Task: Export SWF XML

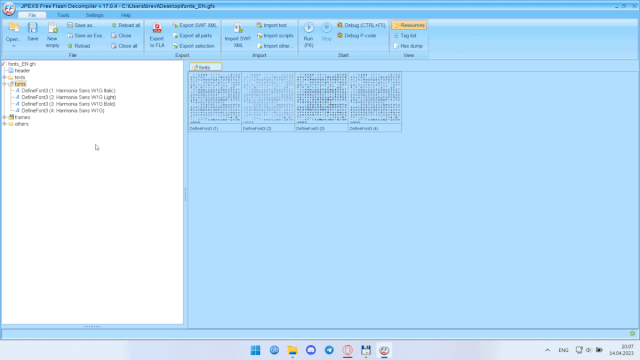Action: click(194, 25)
